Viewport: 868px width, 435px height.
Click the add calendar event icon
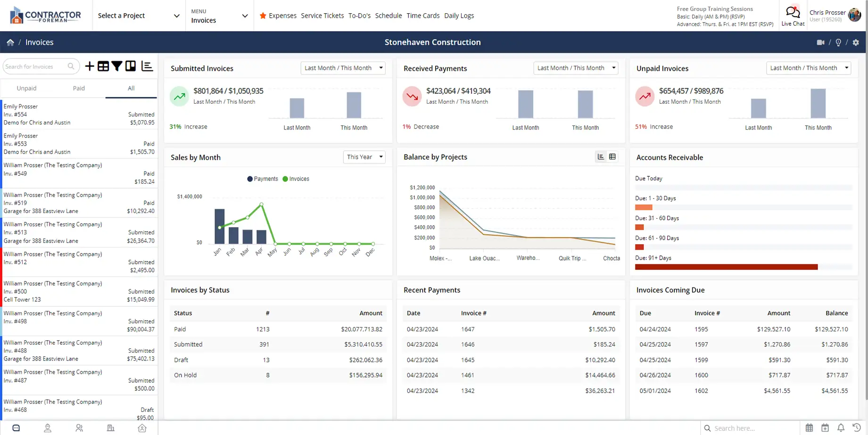[825, 428]
